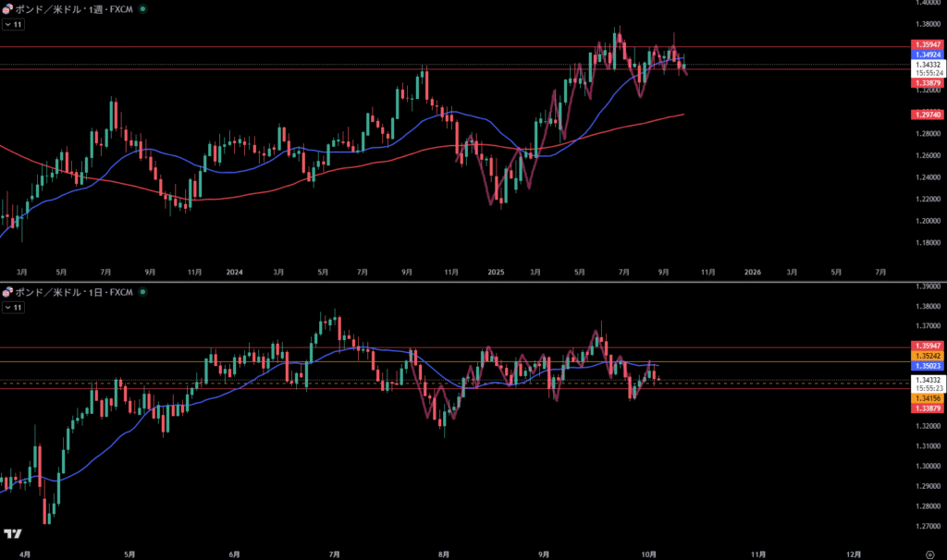
Task: Click the GBP/USD flag icon on daily chart
Action: pos(7,292)
